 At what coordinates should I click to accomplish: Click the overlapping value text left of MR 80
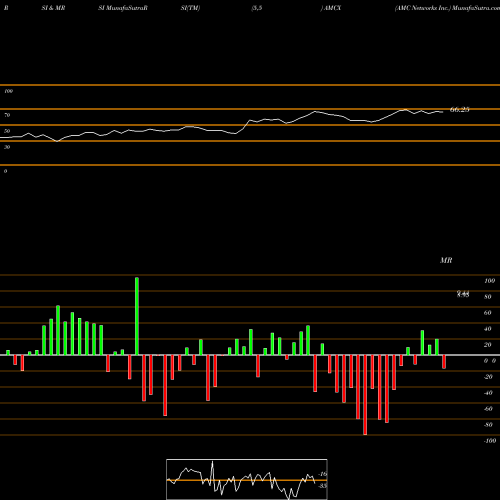coord(463,294)
